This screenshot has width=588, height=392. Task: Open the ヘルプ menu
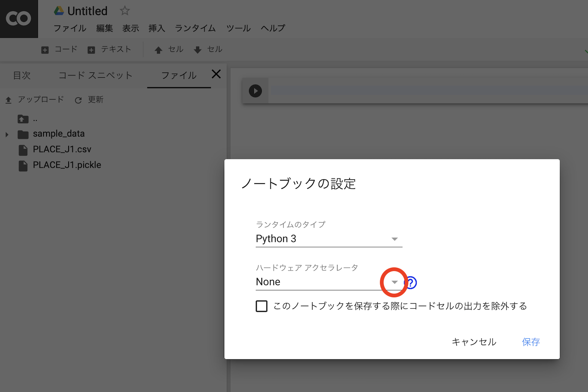273,28
